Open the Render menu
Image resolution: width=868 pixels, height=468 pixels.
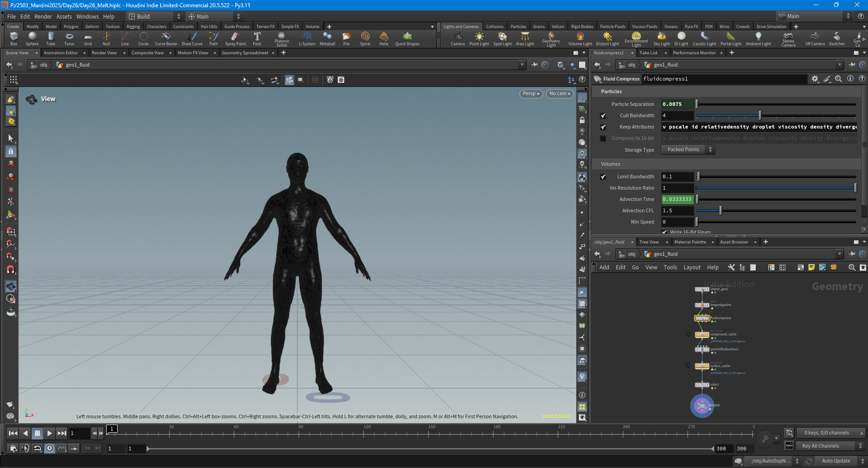[x=43, y=16]
